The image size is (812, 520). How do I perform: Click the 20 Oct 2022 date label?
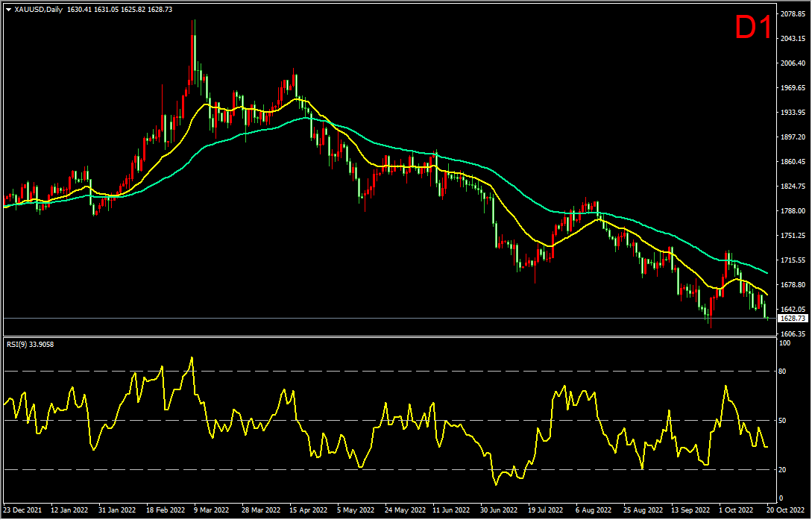[786, 510]
